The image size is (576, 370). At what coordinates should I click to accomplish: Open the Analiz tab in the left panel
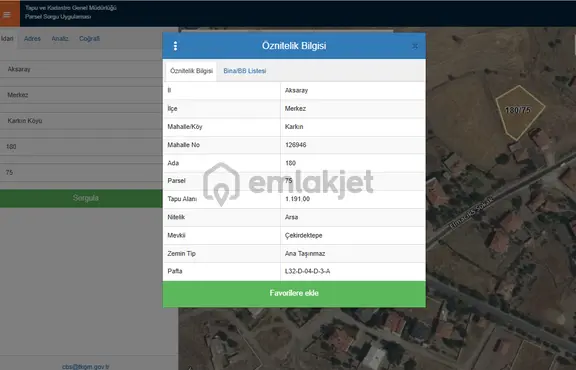60,39
